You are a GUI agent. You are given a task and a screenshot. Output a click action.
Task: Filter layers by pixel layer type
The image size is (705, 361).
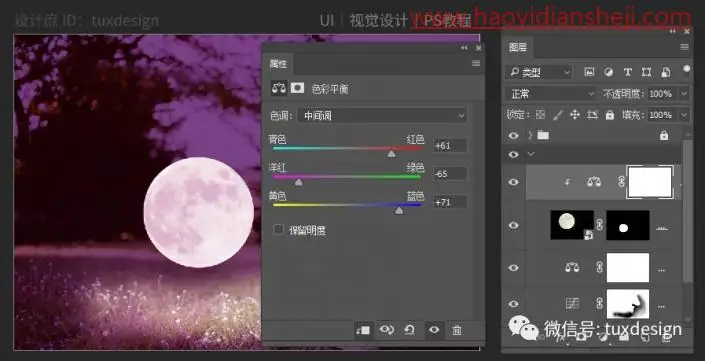point(589,72)
